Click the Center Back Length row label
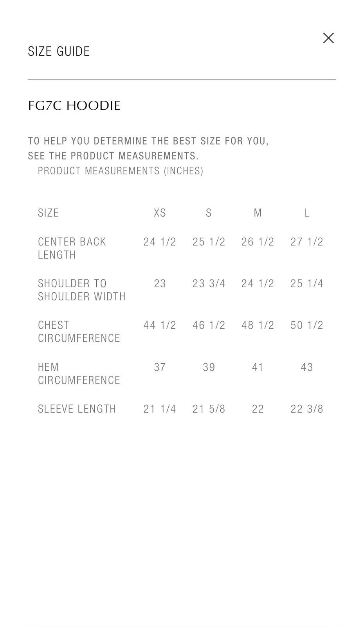 pos(72,248)
